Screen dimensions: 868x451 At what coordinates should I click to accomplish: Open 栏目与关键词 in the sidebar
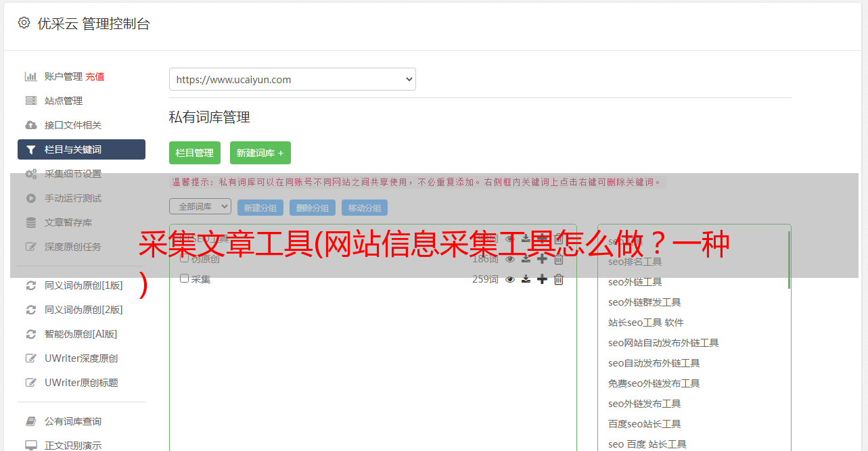[x=81, y=149]
